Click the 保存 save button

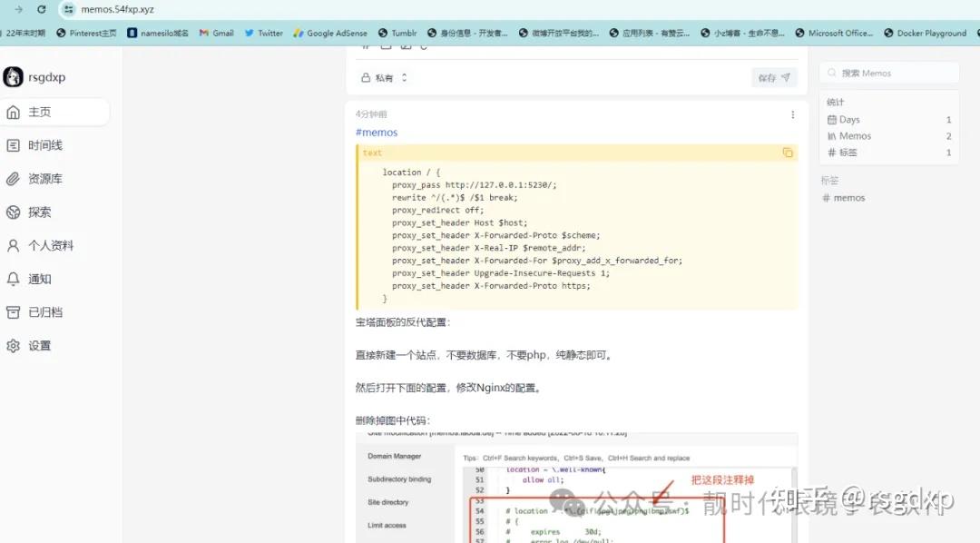pos(773,77)
